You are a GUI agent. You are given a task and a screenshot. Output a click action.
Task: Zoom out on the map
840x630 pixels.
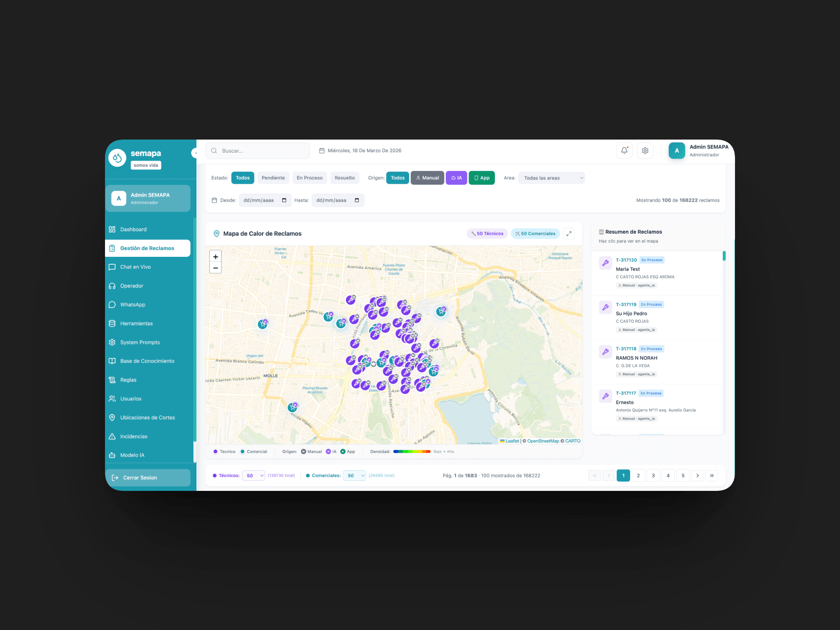216,268
